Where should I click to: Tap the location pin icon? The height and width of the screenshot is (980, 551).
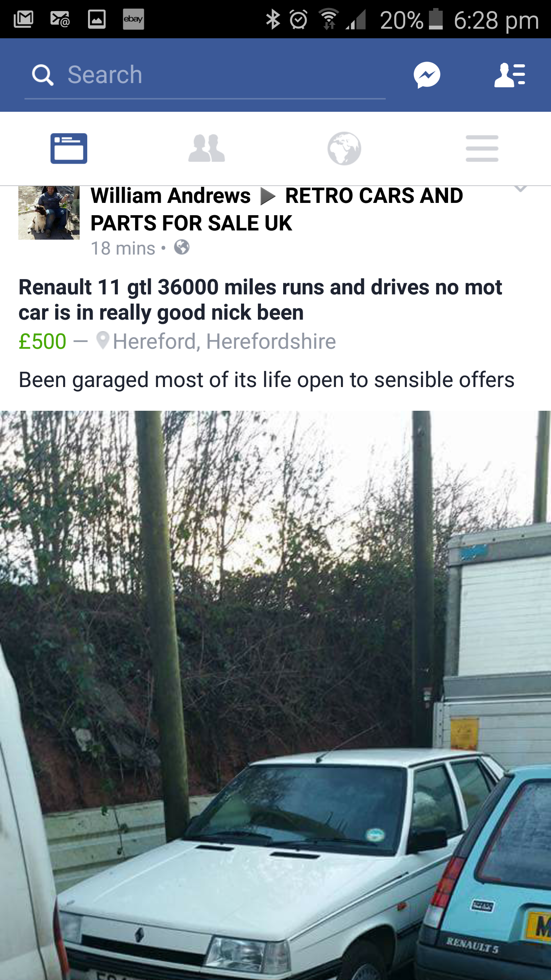[x=103, y=341]
